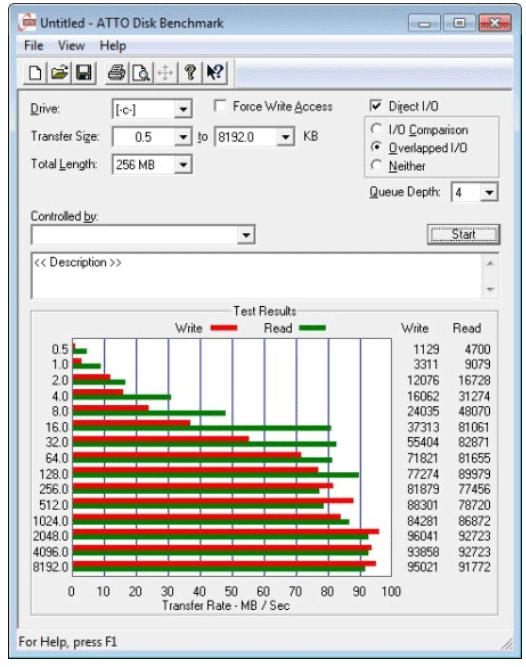Click the Read value 91772
The image size is (526, 667).
(x=474, y=567)
